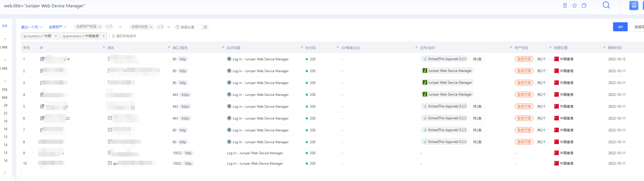Click the 中国香港 location in row 7
This screenshot has height=181, width=644.
566,130
